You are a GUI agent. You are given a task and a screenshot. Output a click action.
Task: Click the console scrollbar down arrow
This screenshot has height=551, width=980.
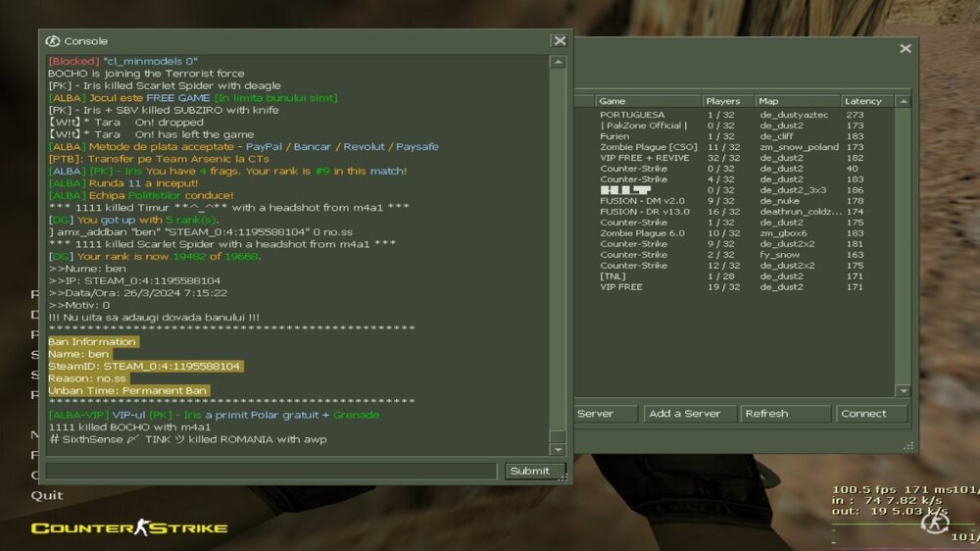tap(558, 450)
